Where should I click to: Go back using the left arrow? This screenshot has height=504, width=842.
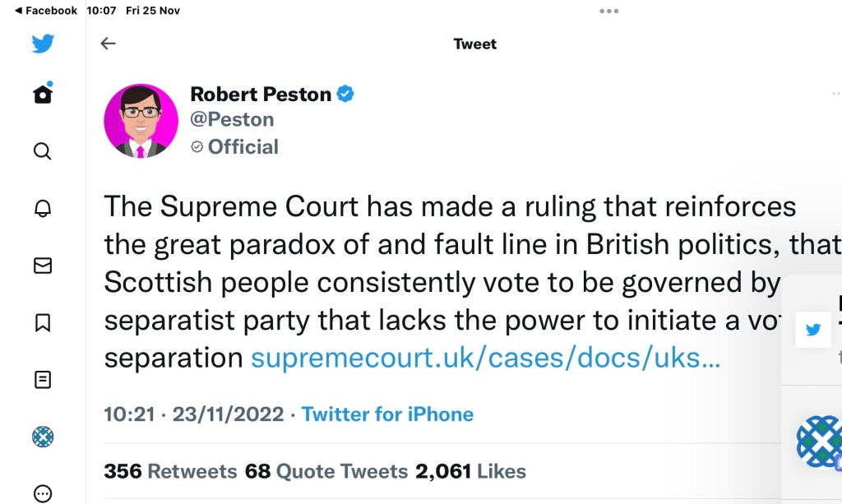[x=108, y=44]
